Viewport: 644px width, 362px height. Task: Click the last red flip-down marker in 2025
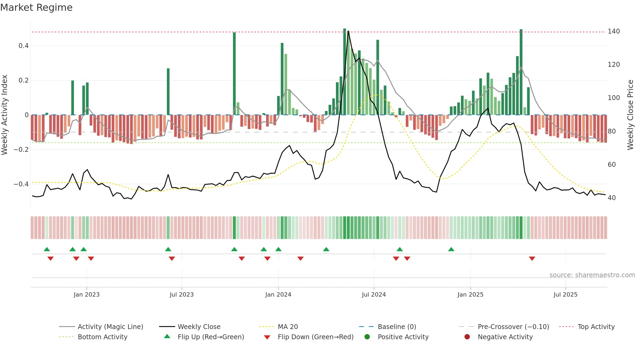[532, 258]
